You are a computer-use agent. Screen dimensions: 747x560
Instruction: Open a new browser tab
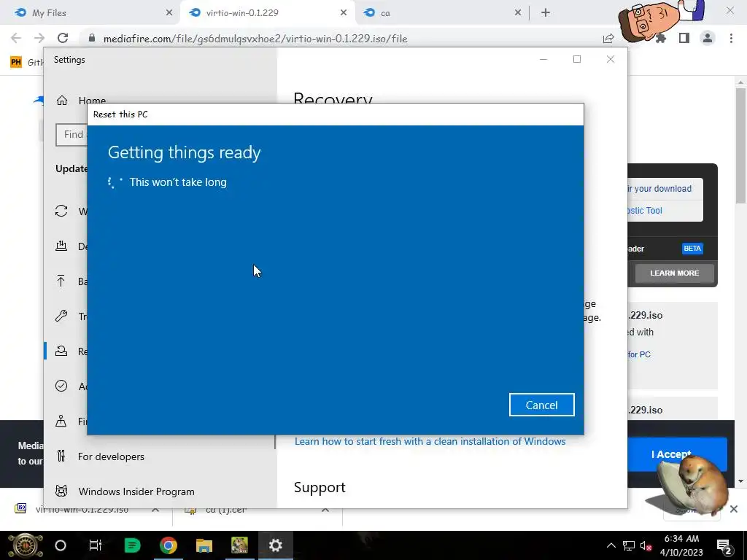click(x=546, y=13)
